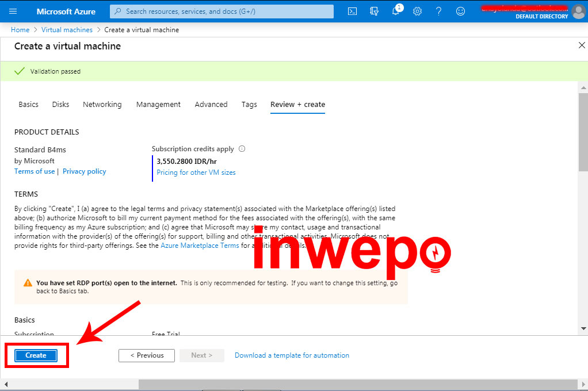The image size is (588, 391).
Task: Open the account avatar menu
Action: [579, 11]
